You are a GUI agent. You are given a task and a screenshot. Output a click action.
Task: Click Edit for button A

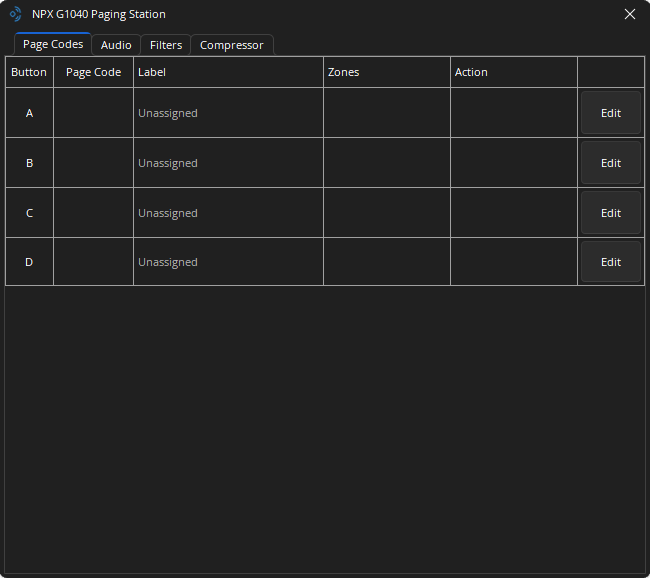click(x=610, y=113)
